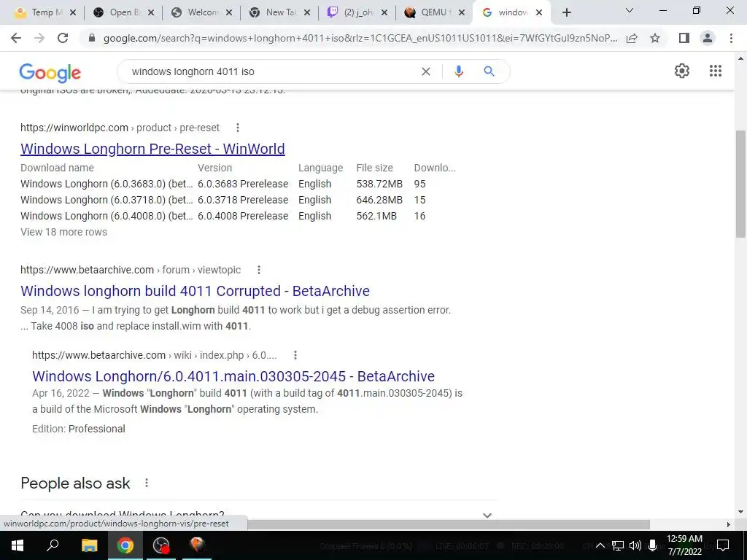Viewport: 747px width, 560px height.
Task: Switch to the Twitch j_oh tab
Action: (357, 12)
